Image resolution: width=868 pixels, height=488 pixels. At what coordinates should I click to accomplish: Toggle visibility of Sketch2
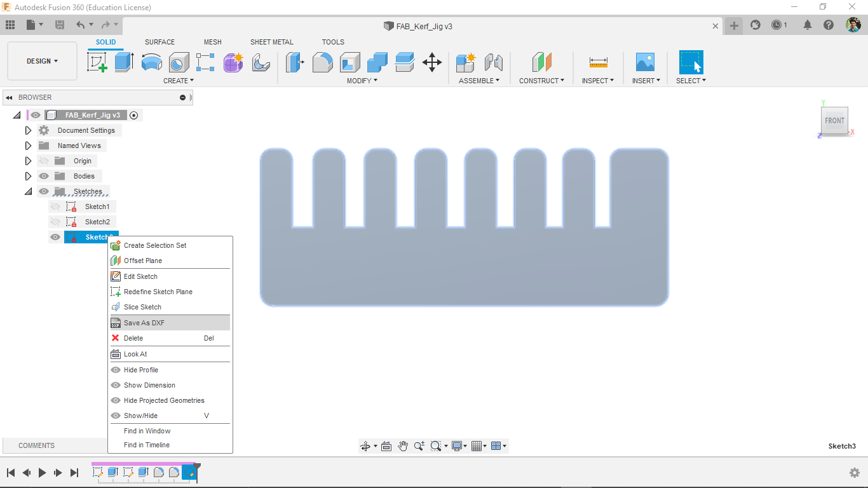[x=55, y=222]
